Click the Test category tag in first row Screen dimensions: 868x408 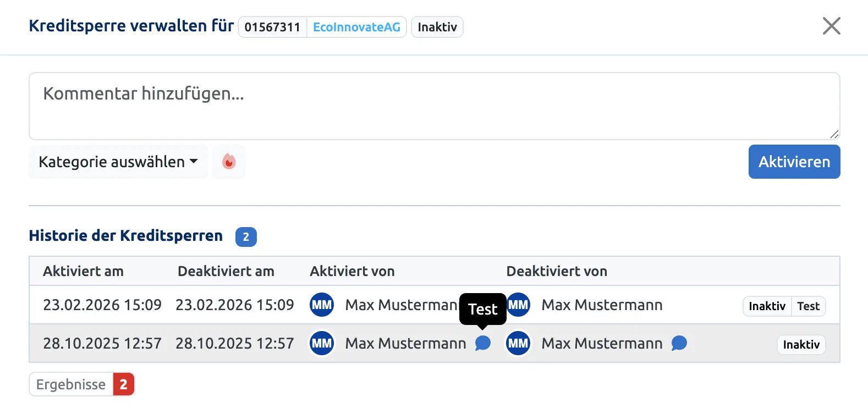tap(808, 306)
